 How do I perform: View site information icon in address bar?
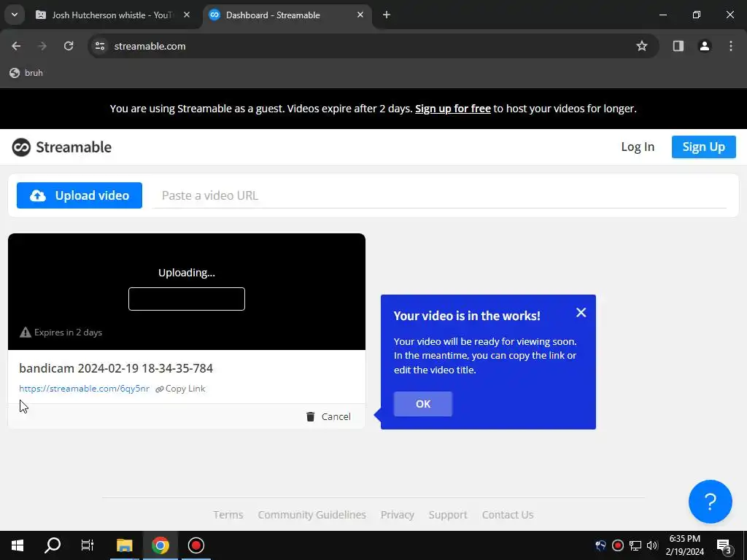click(x=100, y=46)
